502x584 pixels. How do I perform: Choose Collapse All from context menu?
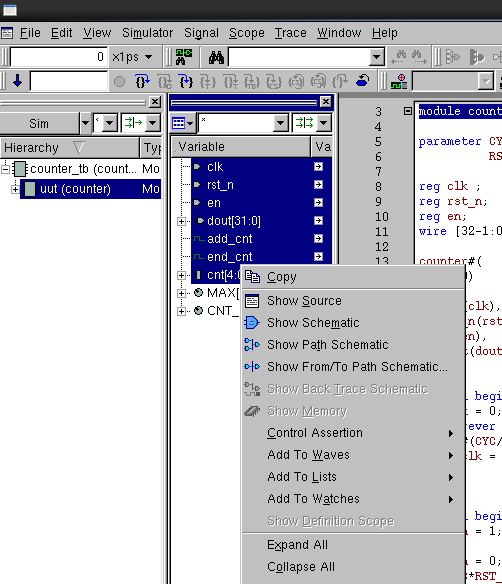pyautogui.click(x=353, y=566)
